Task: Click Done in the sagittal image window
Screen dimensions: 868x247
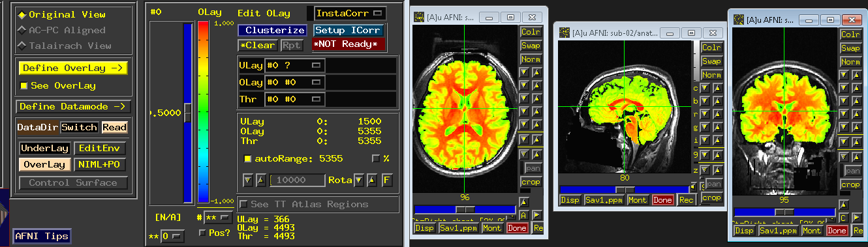Action: tap(662, 200)
